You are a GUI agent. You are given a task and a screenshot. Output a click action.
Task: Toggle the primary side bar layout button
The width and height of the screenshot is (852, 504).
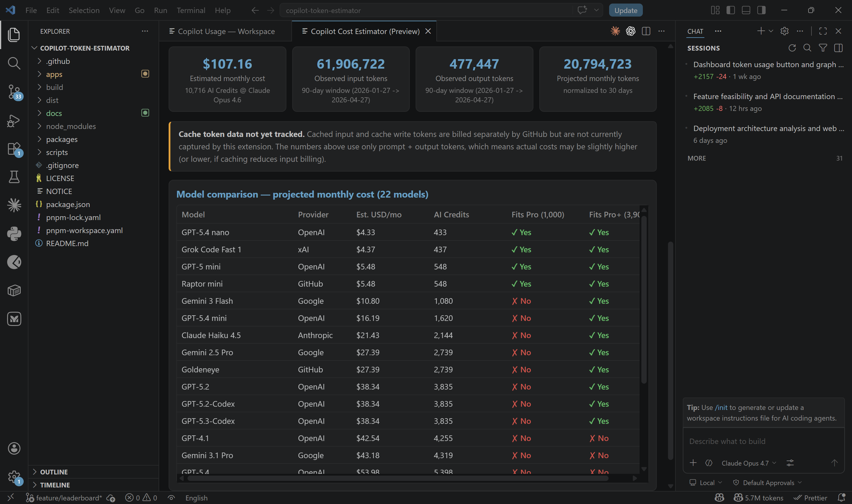[x=730, y=10]
